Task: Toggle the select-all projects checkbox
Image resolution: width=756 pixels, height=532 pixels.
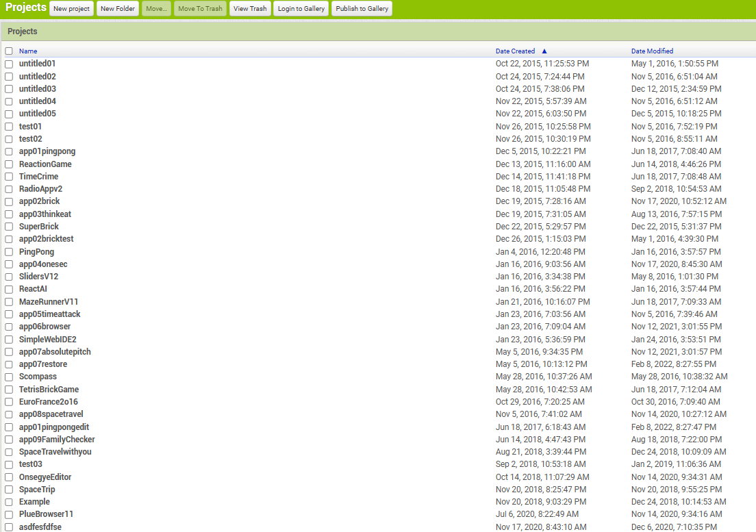Action: point(9,51)
